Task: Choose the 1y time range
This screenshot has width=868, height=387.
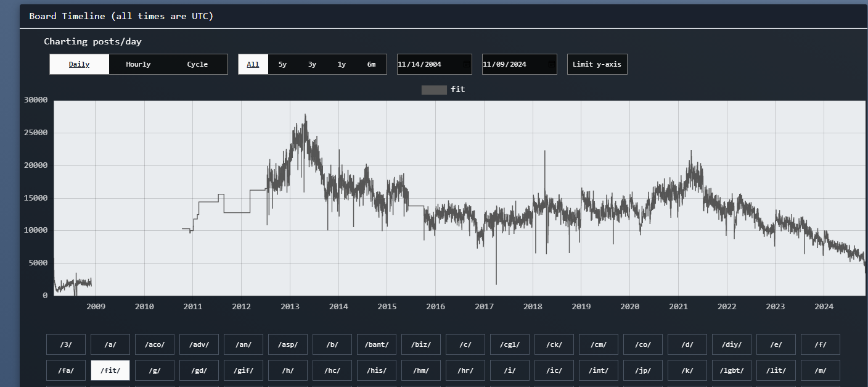Action: tap(342, 64)
